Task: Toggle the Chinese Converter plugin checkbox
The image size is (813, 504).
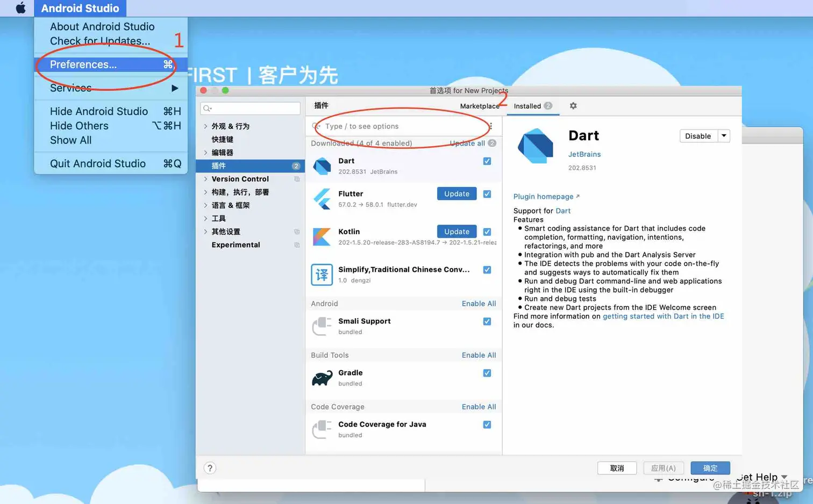Action: click(x=487, y=270)
